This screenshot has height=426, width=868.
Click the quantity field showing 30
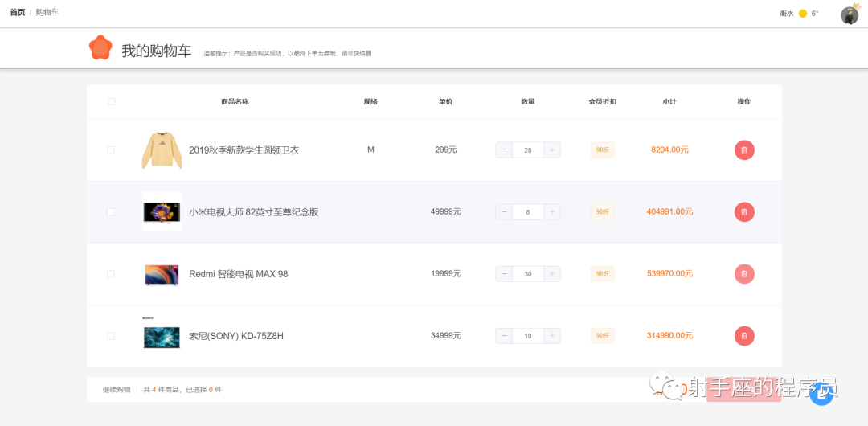527,273
